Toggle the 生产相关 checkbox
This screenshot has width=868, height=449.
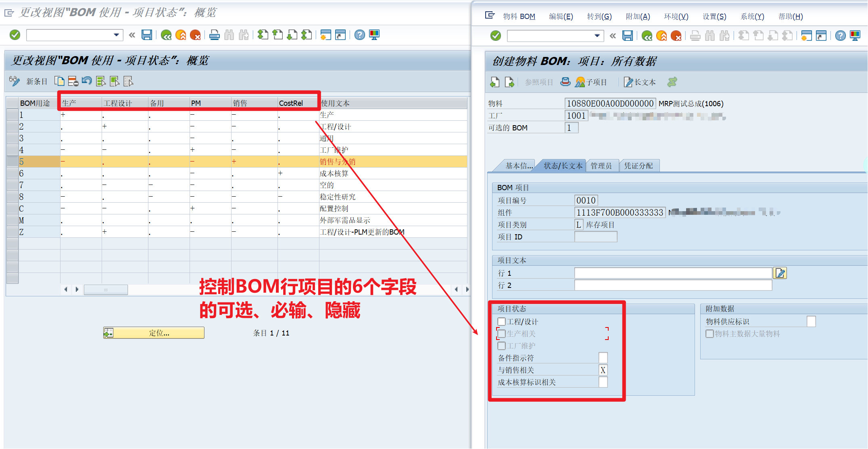(x=501, y=334)
